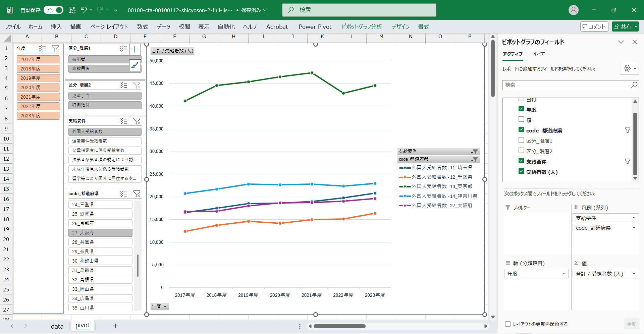Click the save icon in title bar
Screen dimensions: 644x334
[x=72, y=10]
